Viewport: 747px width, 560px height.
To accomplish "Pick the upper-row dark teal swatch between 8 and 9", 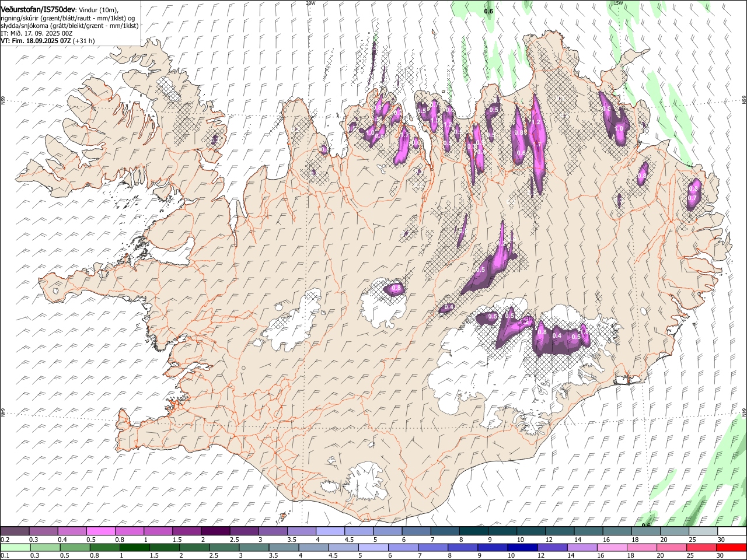I will [474, 531].
